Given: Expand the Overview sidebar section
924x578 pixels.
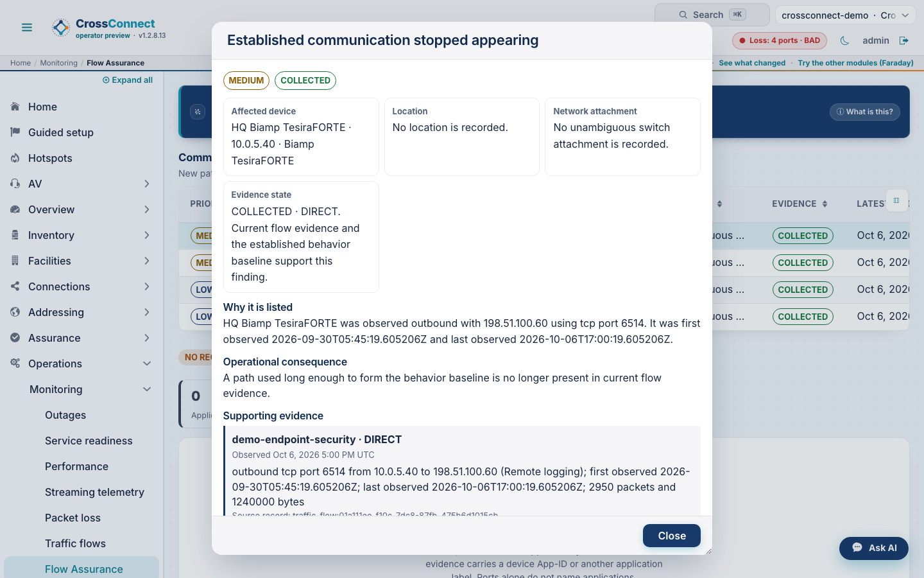Looking at the screenshot, I should 81,209.
